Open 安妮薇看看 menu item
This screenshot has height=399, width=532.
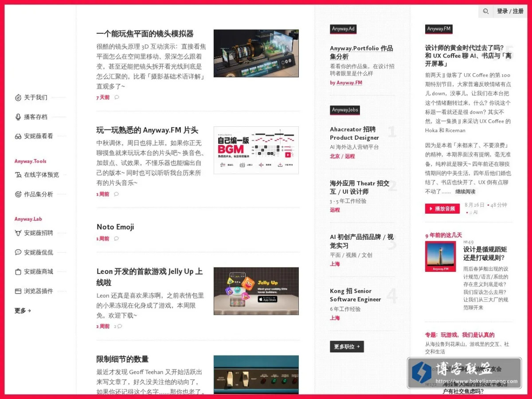[39, 137]
